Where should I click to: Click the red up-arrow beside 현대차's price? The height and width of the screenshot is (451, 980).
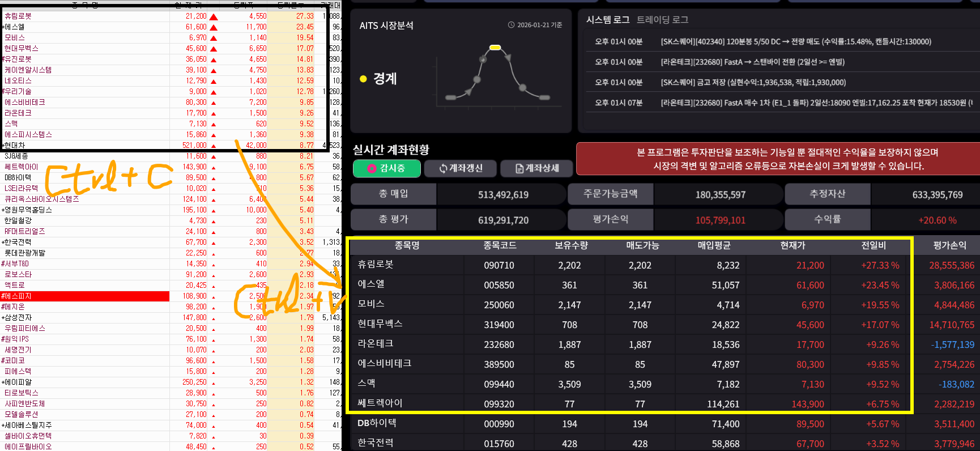214,146
